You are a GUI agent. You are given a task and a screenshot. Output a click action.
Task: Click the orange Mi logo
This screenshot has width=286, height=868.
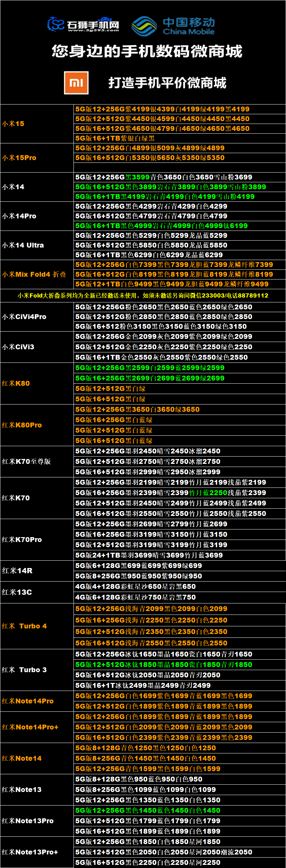pyautogui.click(x=76, y=83)
